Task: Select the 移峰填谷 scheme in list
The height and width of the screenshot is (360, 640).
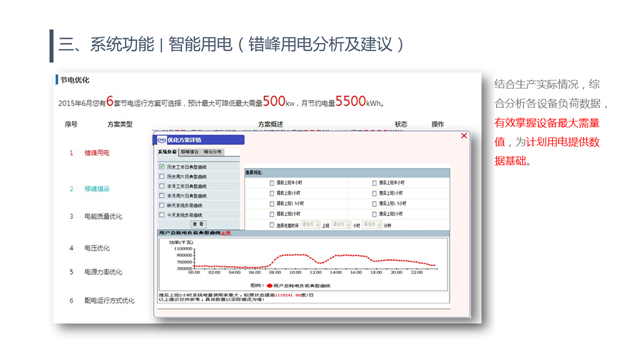Action: pos(97,189)
